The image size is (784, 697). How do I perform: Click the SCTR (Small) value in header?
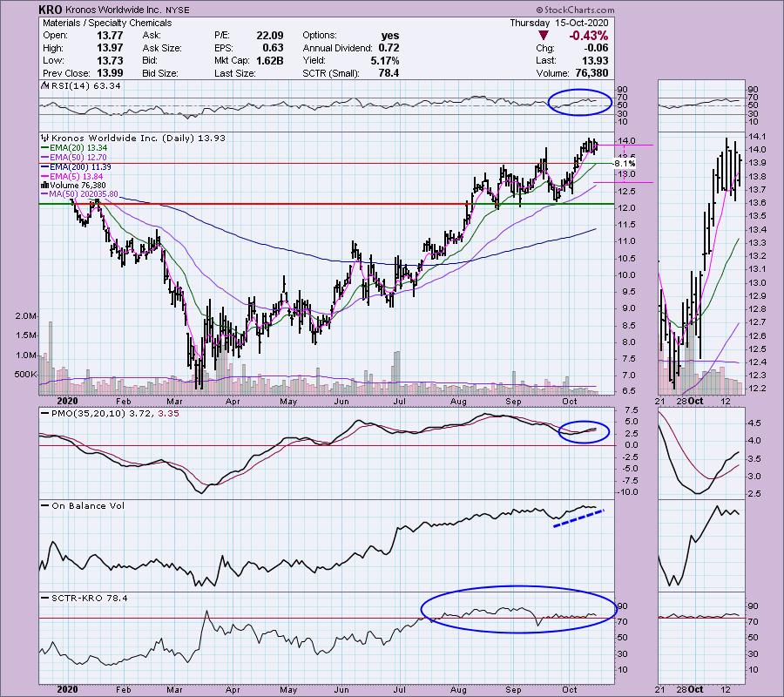[389, 73]
